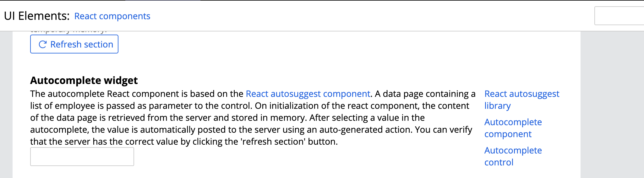Open the inline React autosuggest component link
The height and width of the screenshot is (178, 644).
(x=308, y=94)
